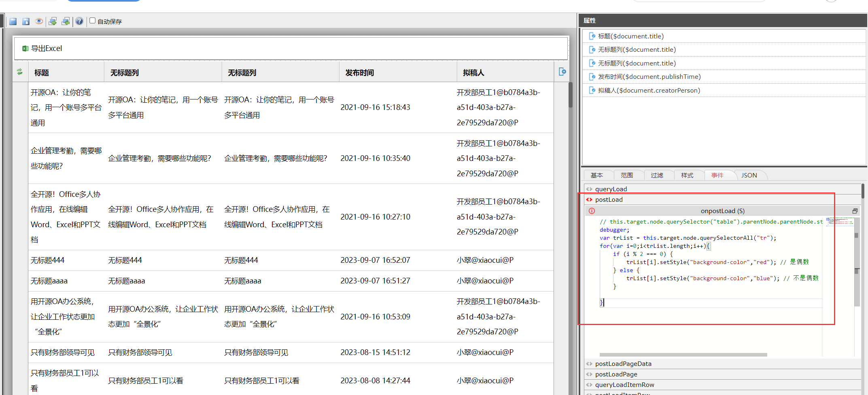Click the save-as floppy disk icon
This screenshot has width=868, height=395.
click(x=26, y=21)
